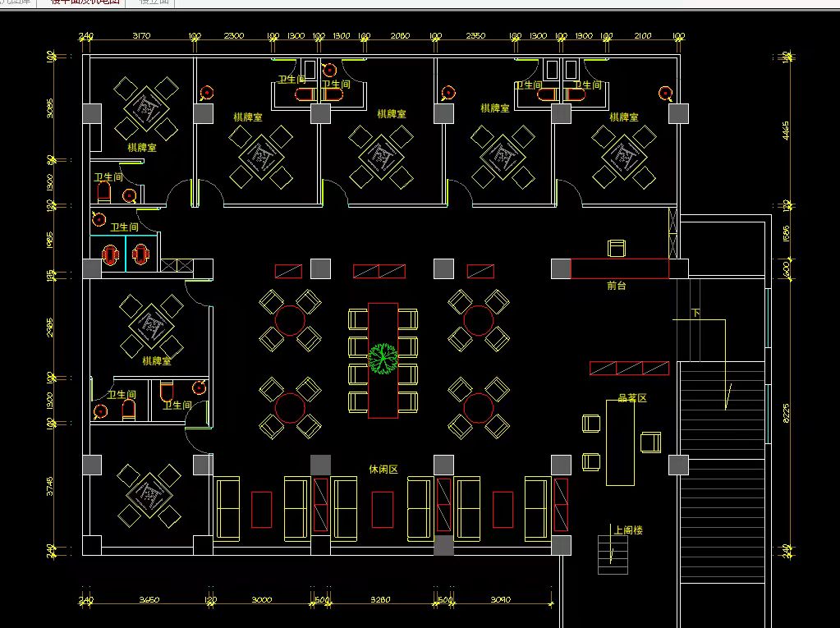Image resolution: width=840 pixels, height=628 pixels.
Task: Click the 休闲区 text label
Action: [383, 470]
